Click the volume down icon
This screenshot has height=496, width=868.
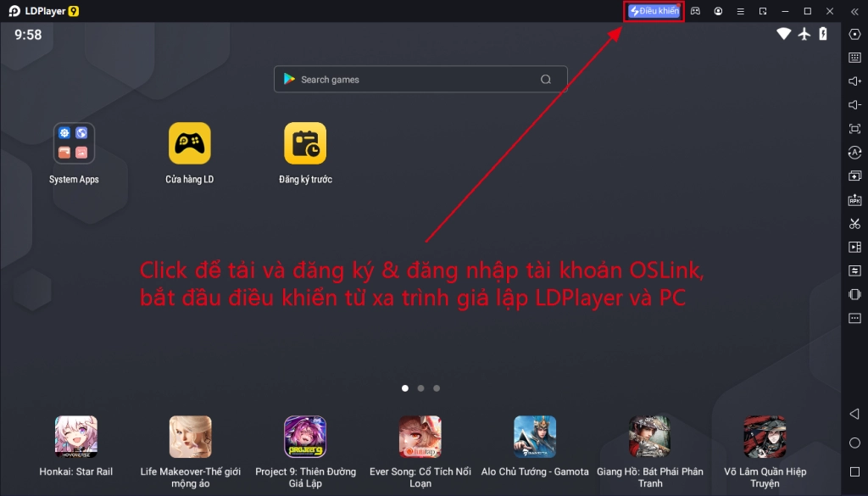pos(854,104)
